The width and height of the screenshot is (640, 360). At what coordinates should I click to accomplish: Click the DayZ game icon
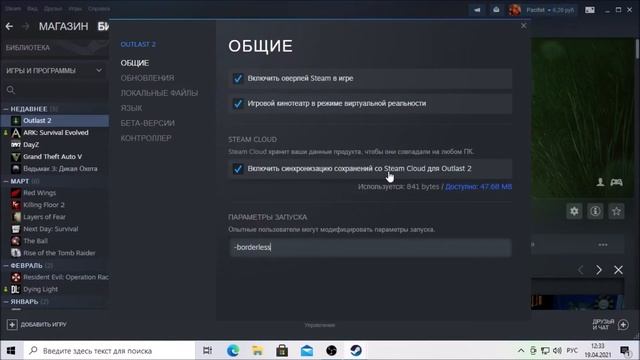click(16, 144)
